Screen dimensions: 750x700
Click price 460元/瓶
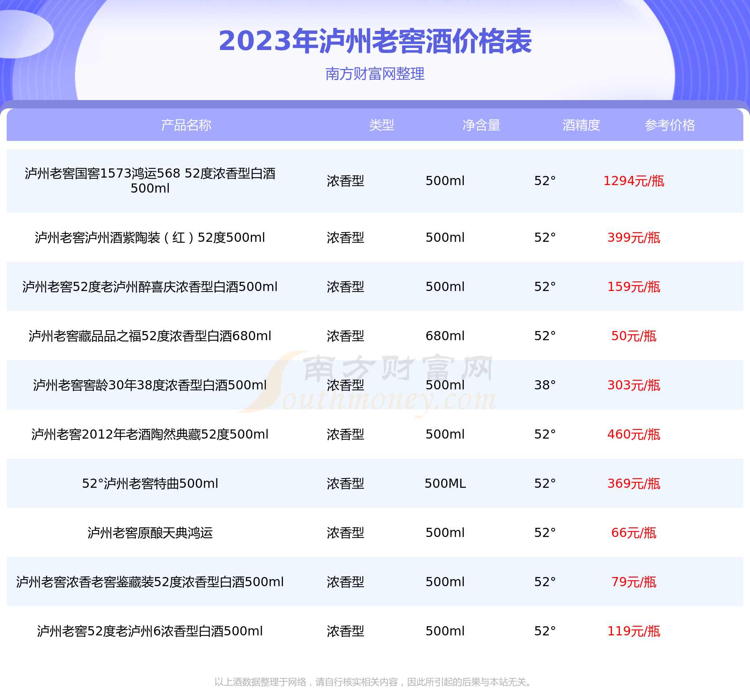coord(634,434)
